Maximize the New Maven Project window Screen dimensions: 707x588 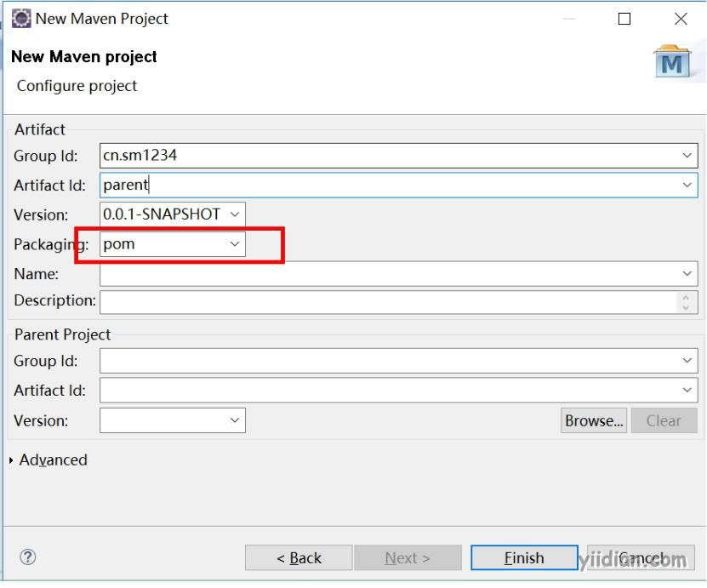click(x=624, y=19)
